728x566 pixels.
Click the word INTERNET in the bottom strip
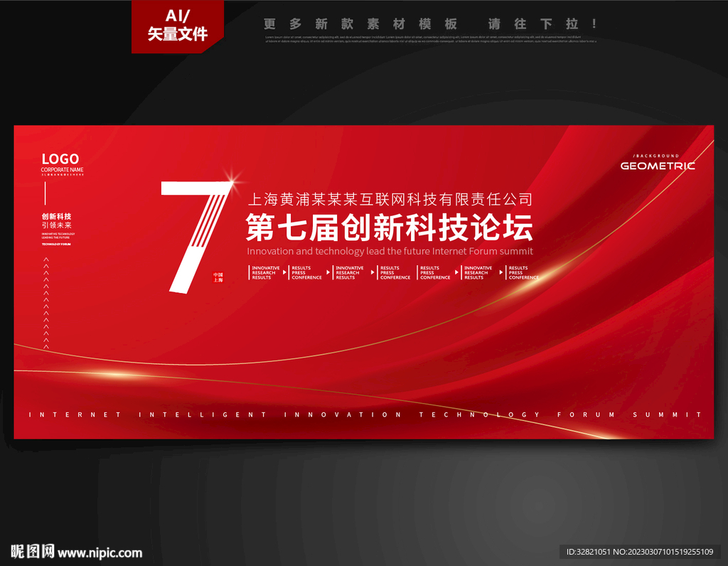pyautogui.click(x=75, y=415)
